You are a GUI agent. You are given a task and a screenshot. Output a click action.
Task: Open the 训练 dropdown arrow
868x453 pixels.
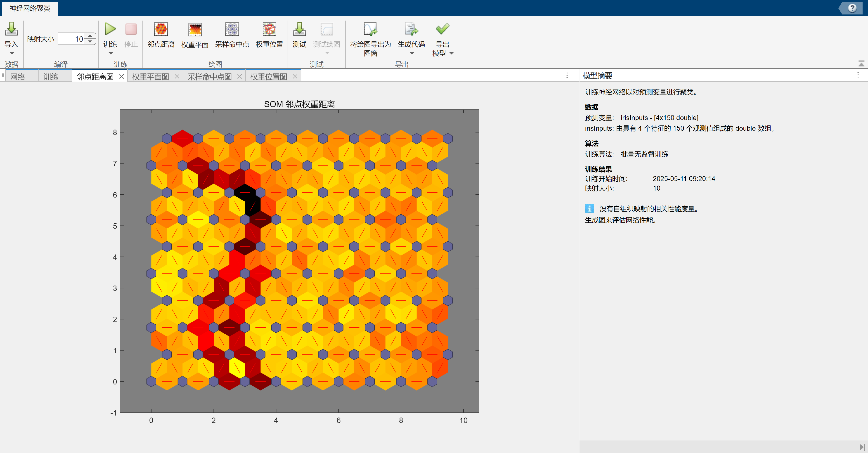pyautogui.click(x=110, y=54)
